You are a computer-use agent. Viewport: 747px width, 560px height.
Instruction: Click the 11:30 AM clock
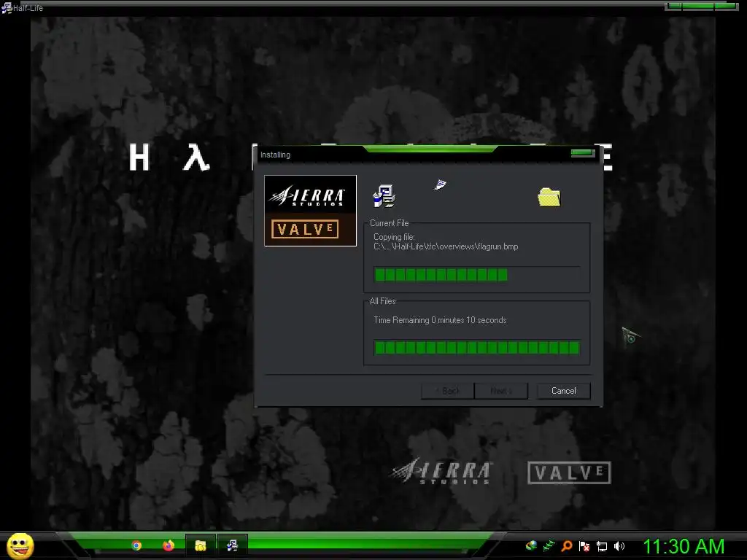coord(684,546)
